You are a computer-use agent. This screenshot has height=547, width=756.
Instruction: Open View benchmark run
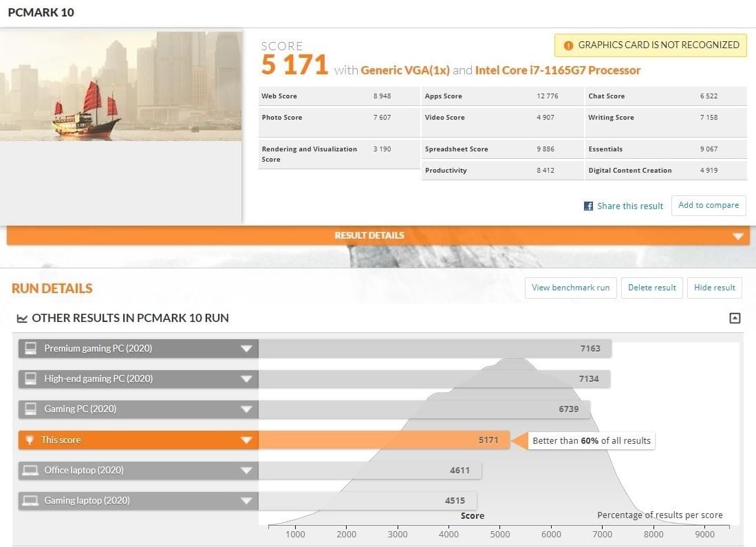coord(570,288)
